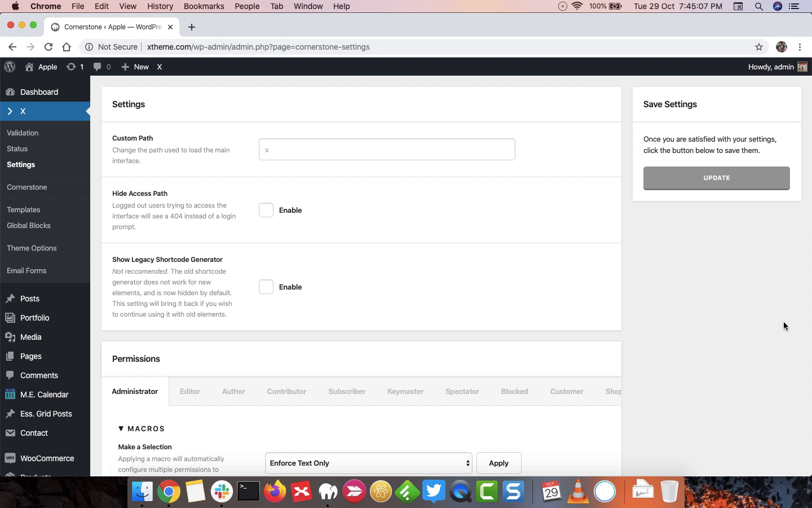Open Finder in the Dock
Screen dimensions: 812x508
(142, 492)
